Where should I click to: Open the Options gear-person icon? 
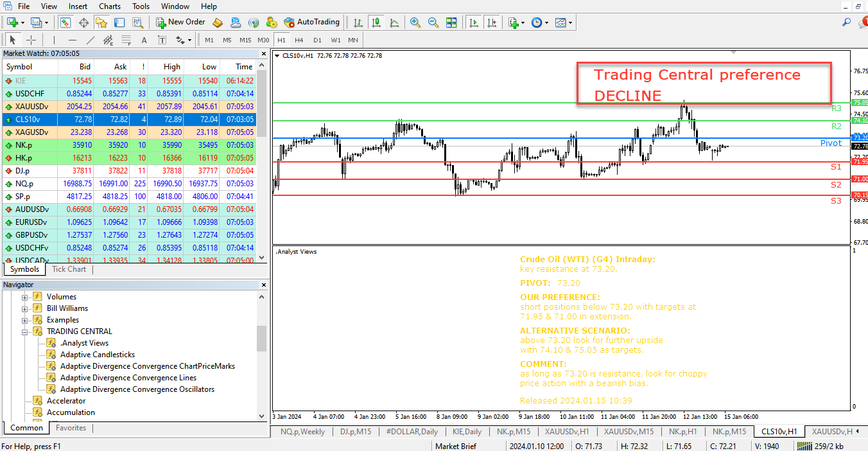(271, 22)
